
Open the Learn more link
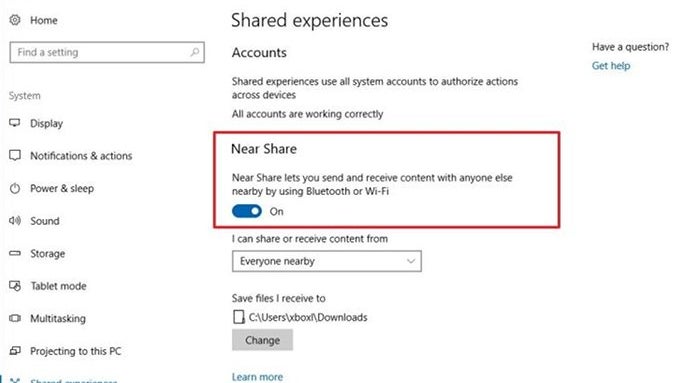pyautogui.click(x=257, y=376)
